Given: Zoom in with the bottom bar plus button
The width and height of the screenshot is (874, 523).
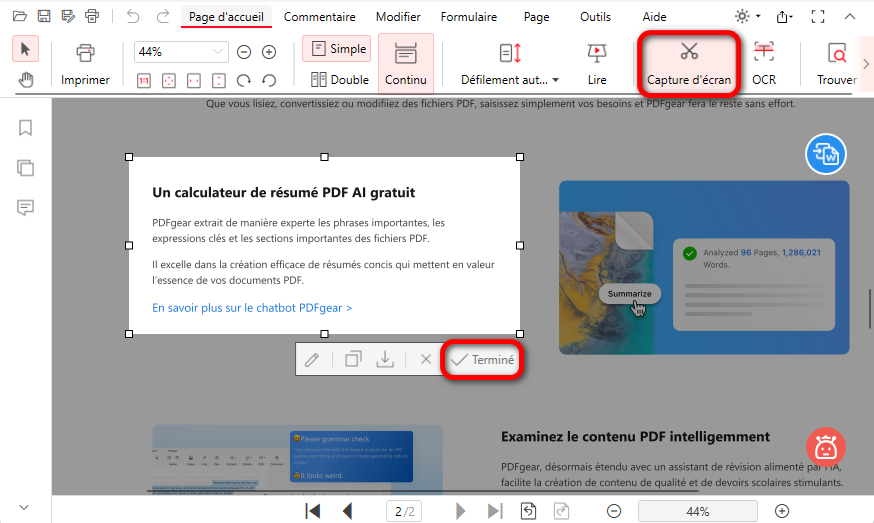Looking at the screenshot, I should point(782,511).
